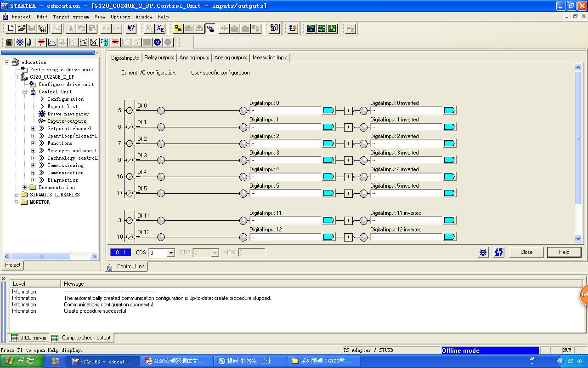This screenshot has width=588, height=368.
Task: Expand the Setpoint channel node
Action: point(34,128)
